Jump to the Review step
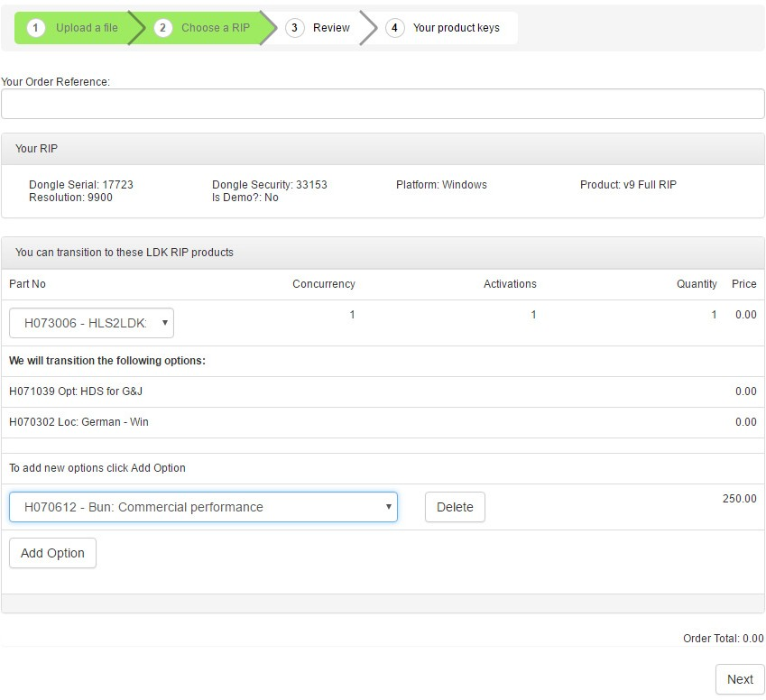 coord(331,28)
